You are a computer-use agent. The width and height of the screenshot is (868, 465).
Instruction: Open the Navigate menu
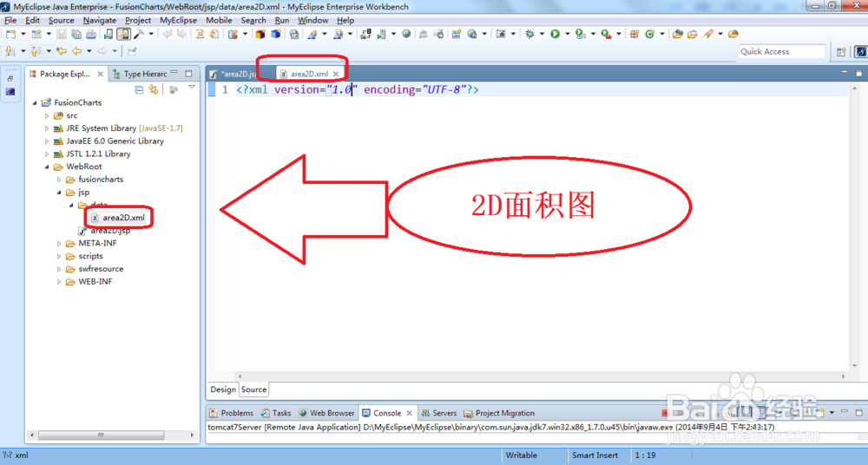(x=100, y=21)
